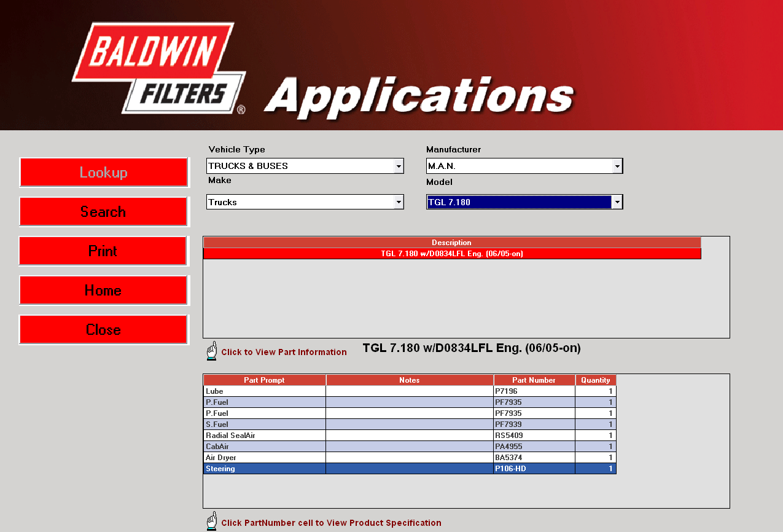Open the Make dropdown showing Trucks
The image size is (783, 532).
click(x=399, y=202)
